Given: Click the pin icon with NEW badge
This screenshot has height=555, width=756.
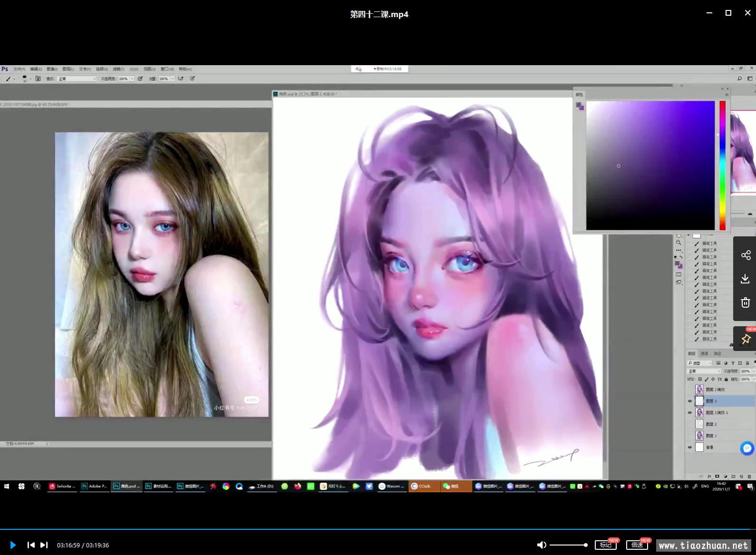Looking at the screenshot, I should point(746,339).
